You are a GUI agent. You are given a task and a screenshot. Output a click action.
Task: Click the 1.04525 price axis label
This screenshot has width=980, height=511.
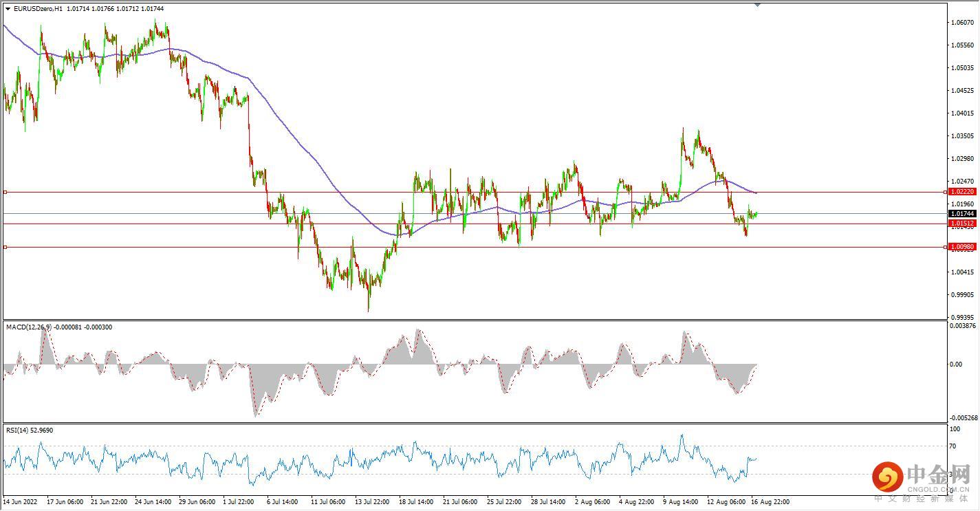click(961, 91)
